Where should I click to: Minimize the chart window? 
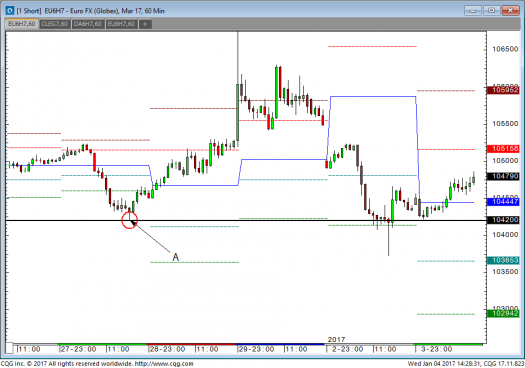point(473,10)
